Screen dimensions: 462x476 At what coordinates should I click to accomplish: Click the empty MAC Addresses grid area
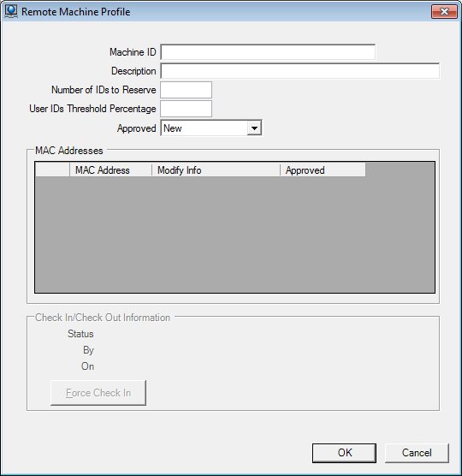(x=234, y=235)
